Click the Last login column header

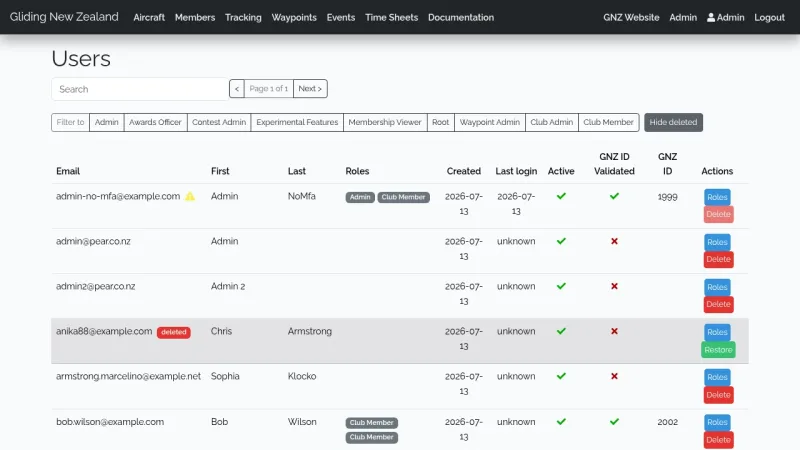point(516,171)
